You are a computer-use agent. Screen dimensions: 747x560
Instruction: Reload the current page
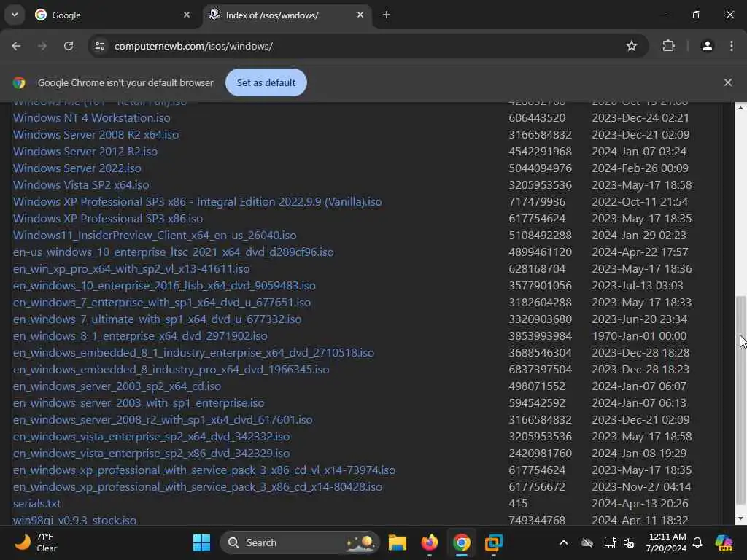[x=69, y=46]
